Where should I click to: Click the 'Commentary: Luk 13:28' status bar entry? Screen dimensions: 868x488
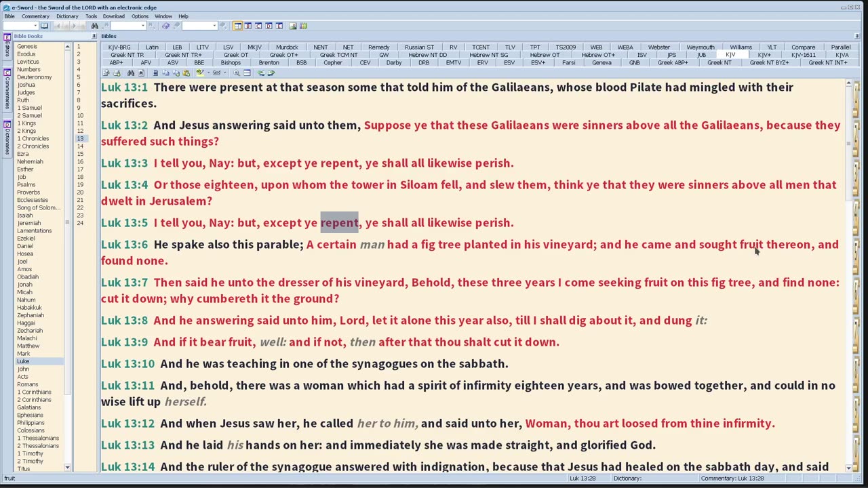[x=733, y=479]
